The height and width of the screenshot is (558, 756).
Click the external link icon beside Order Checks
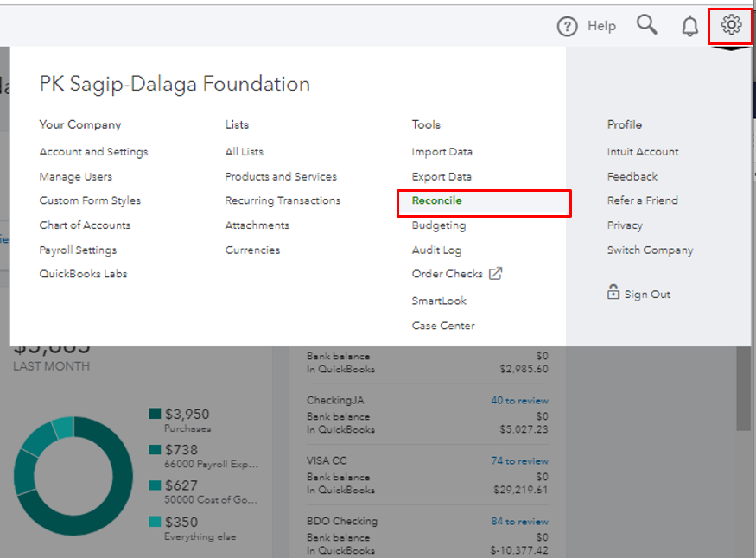pos(495,274)
